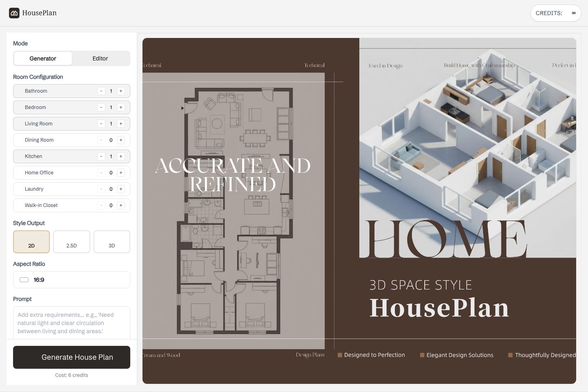Click the HousePlan logo icon
The height and width of the screenshot is (392, 588).
(x=14, y=13)
